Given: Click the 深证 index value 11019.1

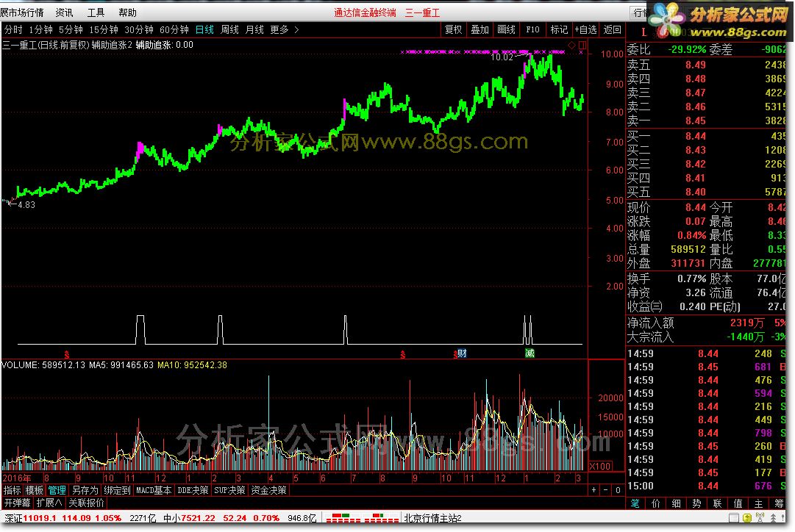Looking at the screenshot, I should pyautogui.click(x=40, y=518).
